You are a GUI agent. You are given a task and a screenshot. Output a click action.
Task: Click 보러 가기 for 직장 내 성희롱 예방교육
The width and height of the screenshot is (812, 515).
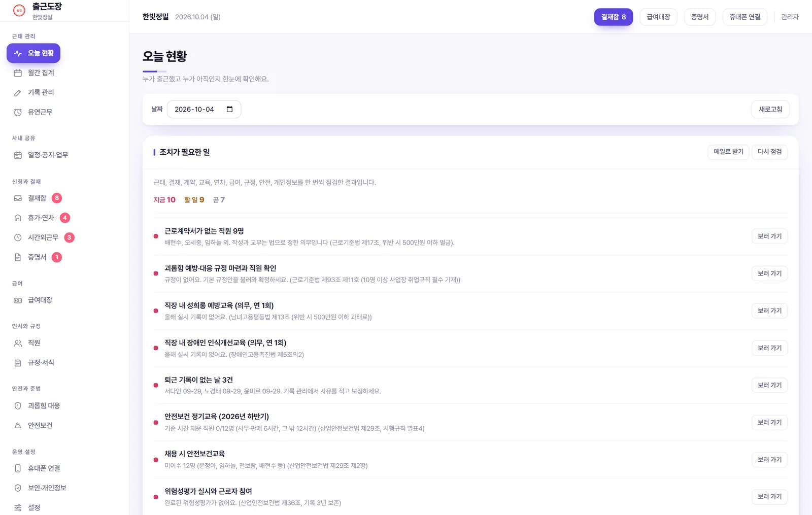tap(769, 311)
